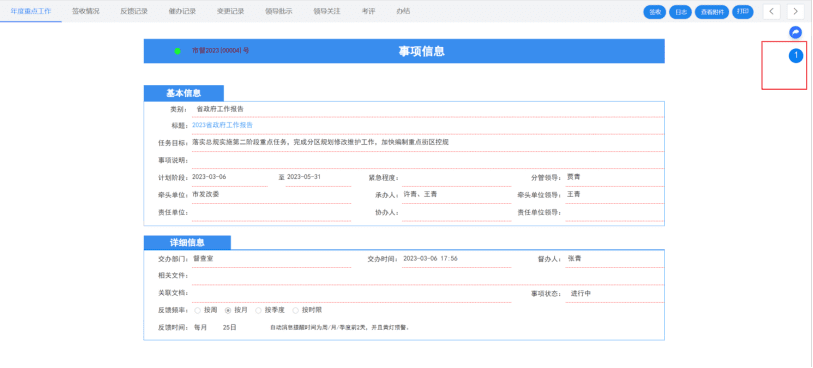Click the 督办人 value 张青

coord(574,258)
